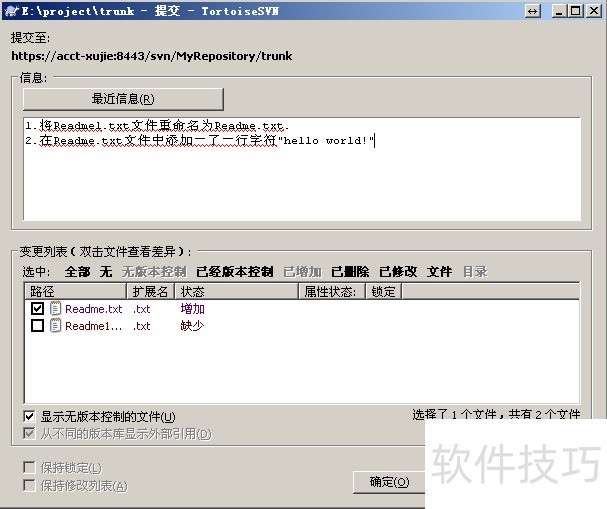This screenshot has height=509, width=607.
Task: Sort by 锁定 column header
Action: tap(384, 291)
